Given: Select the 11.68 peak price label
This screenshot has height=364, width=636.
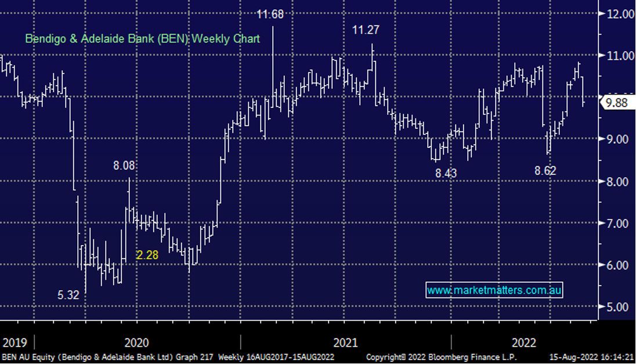Looking at the screenshot, I should pos(270,14).
